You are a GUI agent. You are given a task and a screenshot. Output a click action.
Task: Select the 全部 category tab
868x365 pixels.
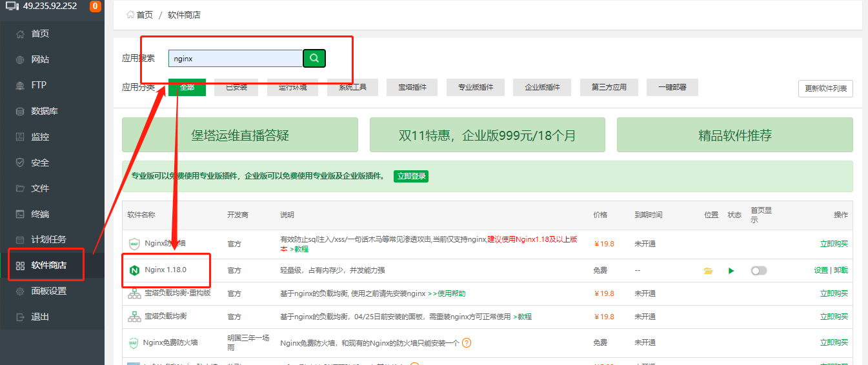coord(187,87)
